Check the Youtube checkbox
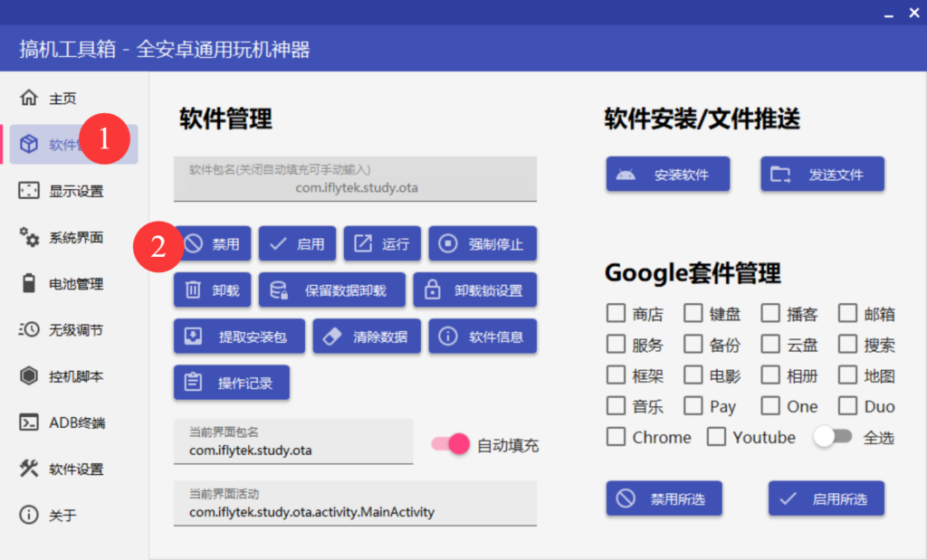 (x=717, y=437)
